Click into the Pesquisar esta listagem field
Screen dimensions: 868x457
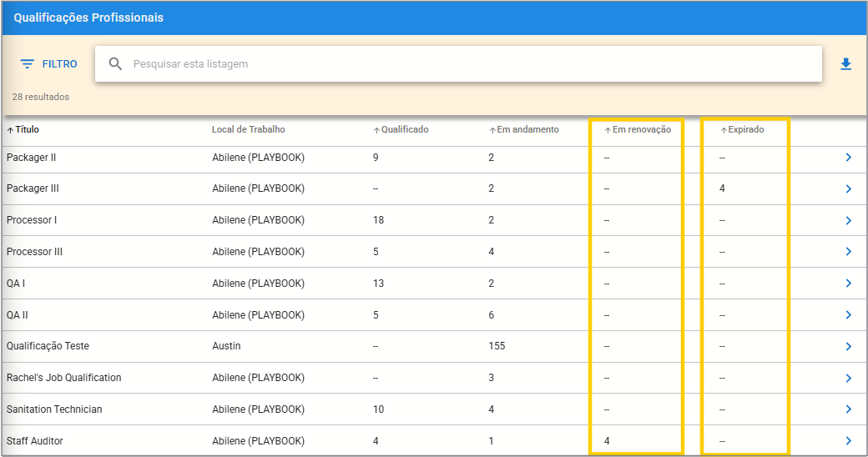(467, 64)
